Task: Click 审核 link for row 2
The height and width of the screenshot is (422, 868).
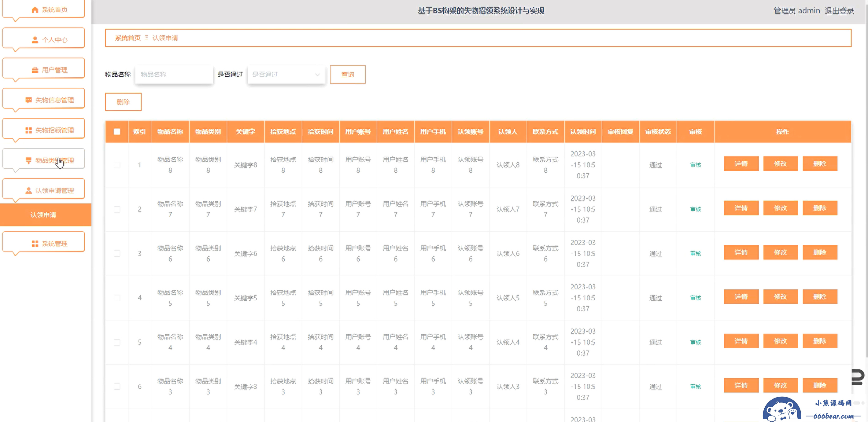Action: point(696,209)
